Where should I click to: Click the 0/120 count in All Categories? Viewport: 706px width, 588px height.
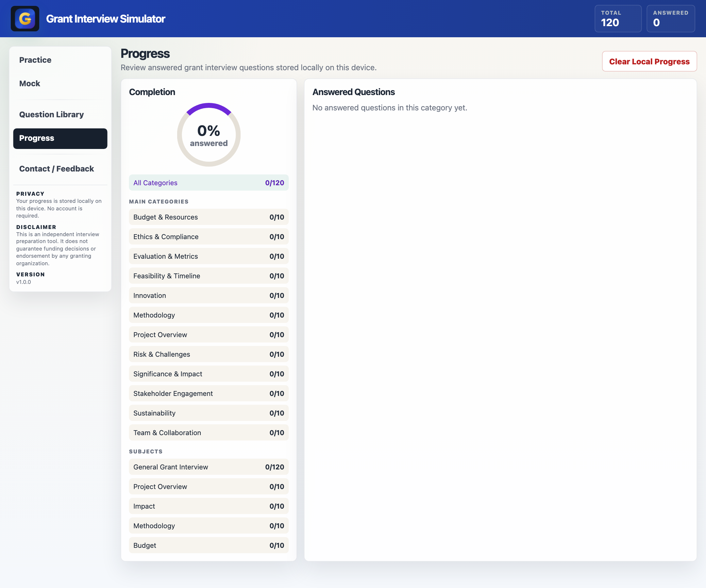(x=275, y=183)
